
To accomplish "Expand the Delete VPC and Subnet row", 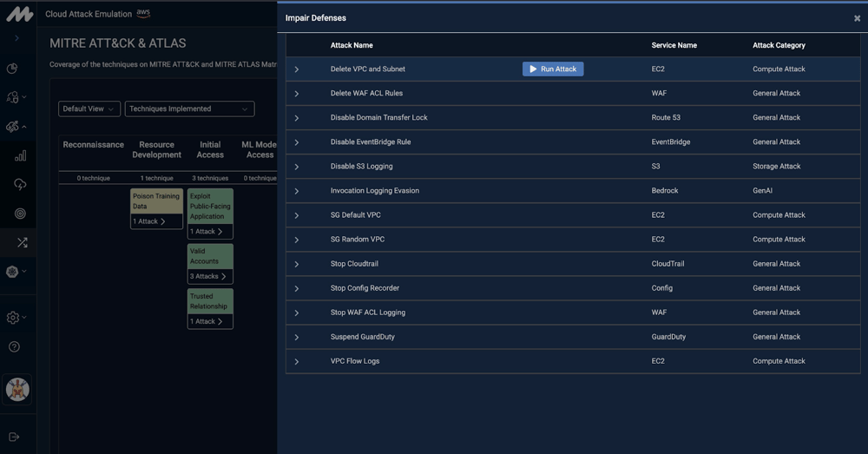I will pyautogui.click(x=297, y=69).
